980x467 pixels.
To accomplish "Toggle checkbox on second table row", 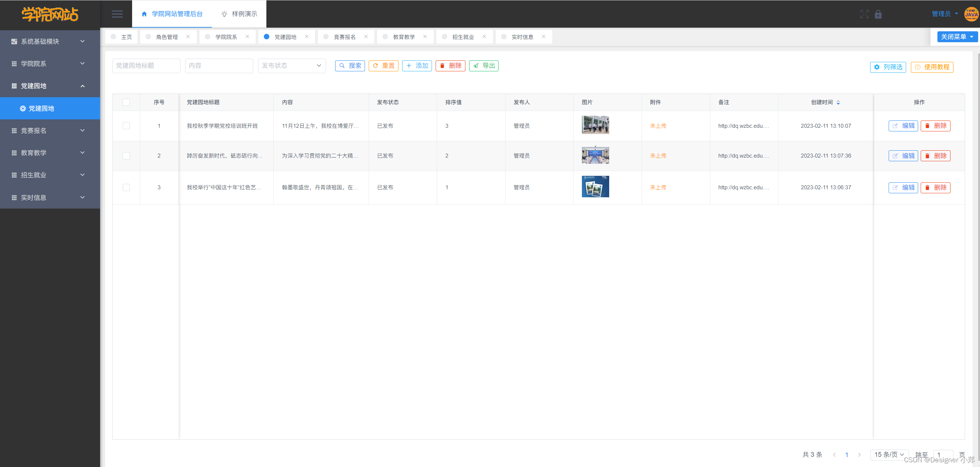I will click(126, 156).
